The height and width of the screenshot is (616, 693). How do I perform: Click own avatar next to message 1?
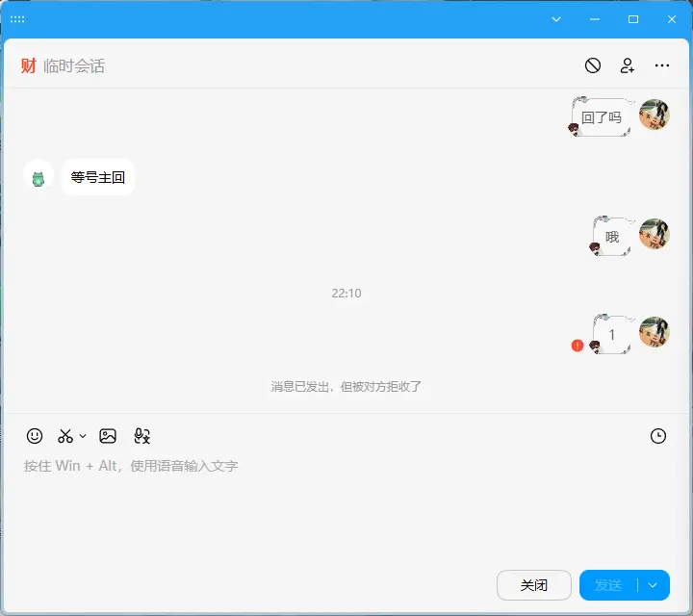[x=654, y=331]
